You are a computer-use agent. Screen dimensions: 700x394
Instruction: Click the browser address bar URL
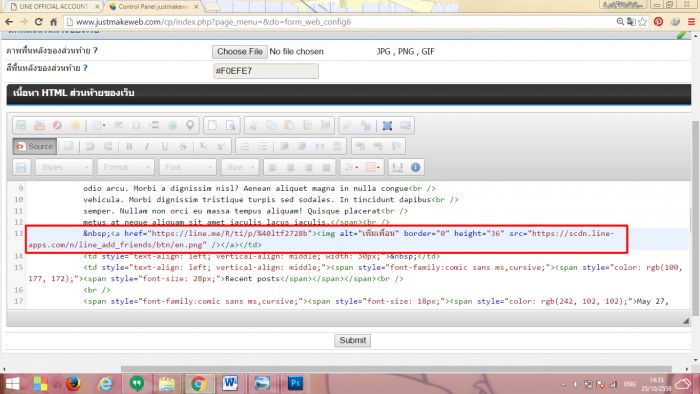(x=213, y=22)
